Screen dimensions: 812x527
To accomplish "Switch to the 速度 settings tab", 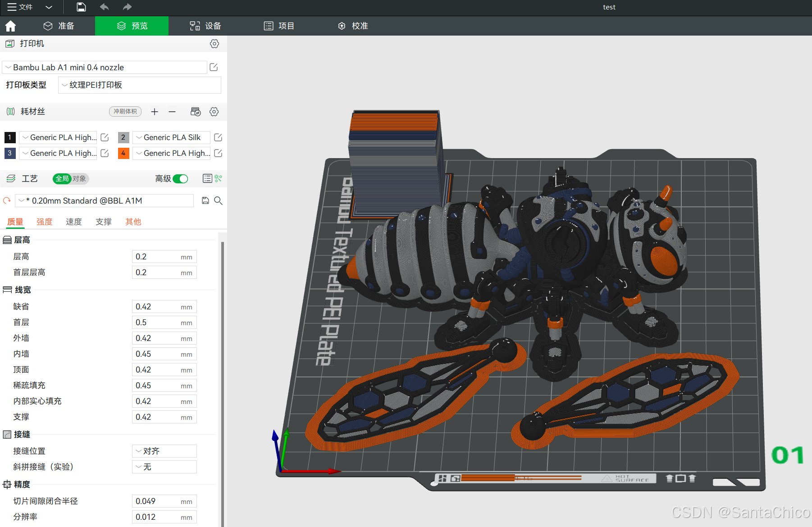I will 74,222.
